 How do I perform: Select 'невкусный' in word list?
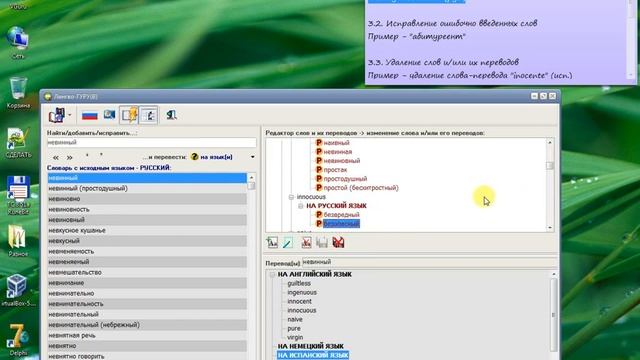point(147,241)
